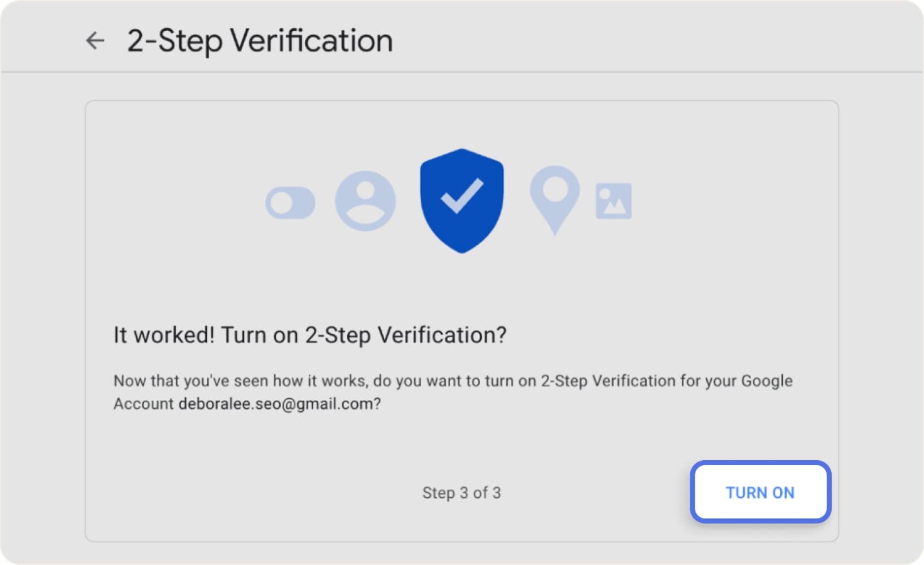
Task: Expand details under Step 3 of 3
Action: point(462,493)
